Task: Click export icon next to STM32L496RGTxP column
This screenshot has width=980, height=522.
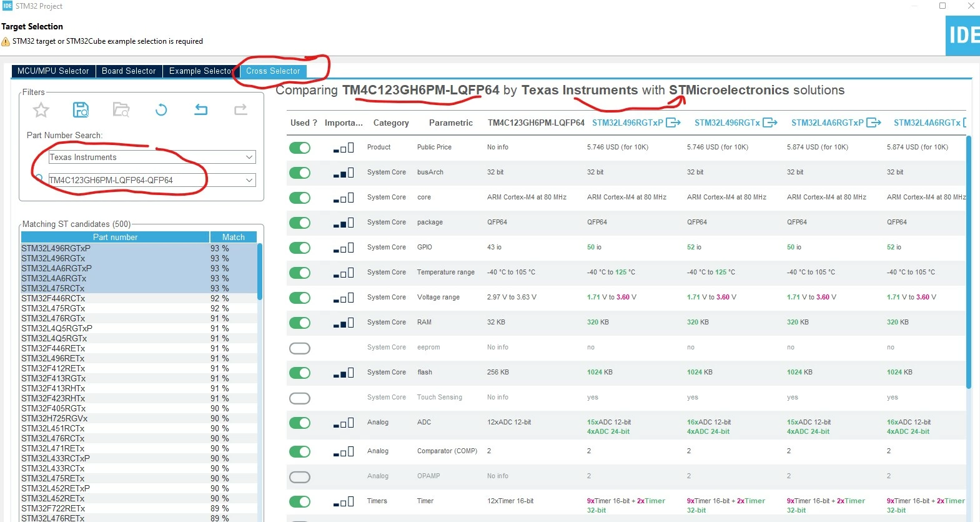Action: point(673,123)
